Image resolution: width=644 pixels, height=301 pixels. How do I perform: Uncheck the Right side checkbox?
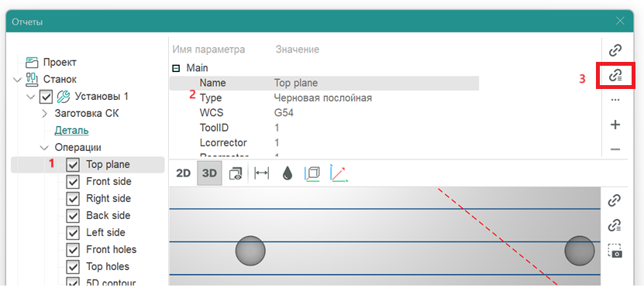coord(73,199)
